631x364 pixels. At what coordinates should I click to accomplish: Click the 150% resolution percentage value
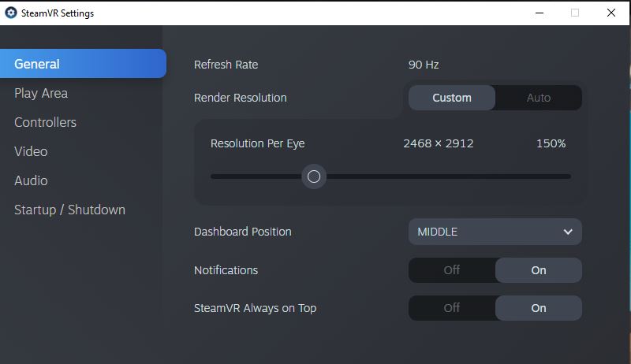pyautogui.click(x=551, y=143)
